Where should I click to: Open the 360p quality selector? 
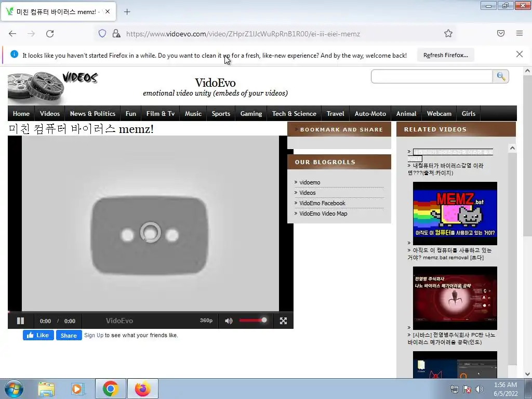[x=206, y=320]
